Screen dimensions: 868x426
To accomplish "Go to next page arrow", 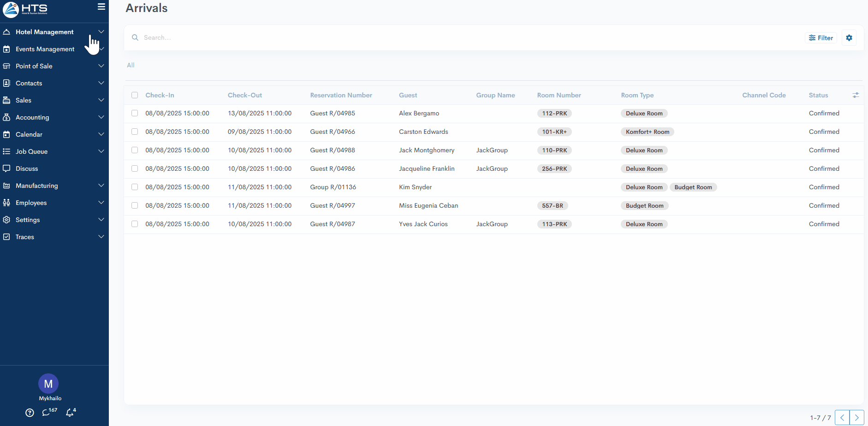I will click(856, 418).
